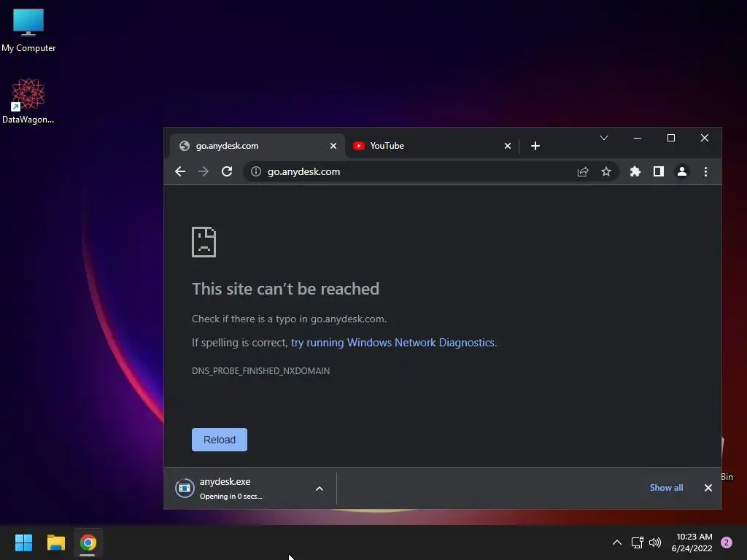Close the YouTube tab
The height and width of the screenshot is (560, 747).
click(508, 146)
